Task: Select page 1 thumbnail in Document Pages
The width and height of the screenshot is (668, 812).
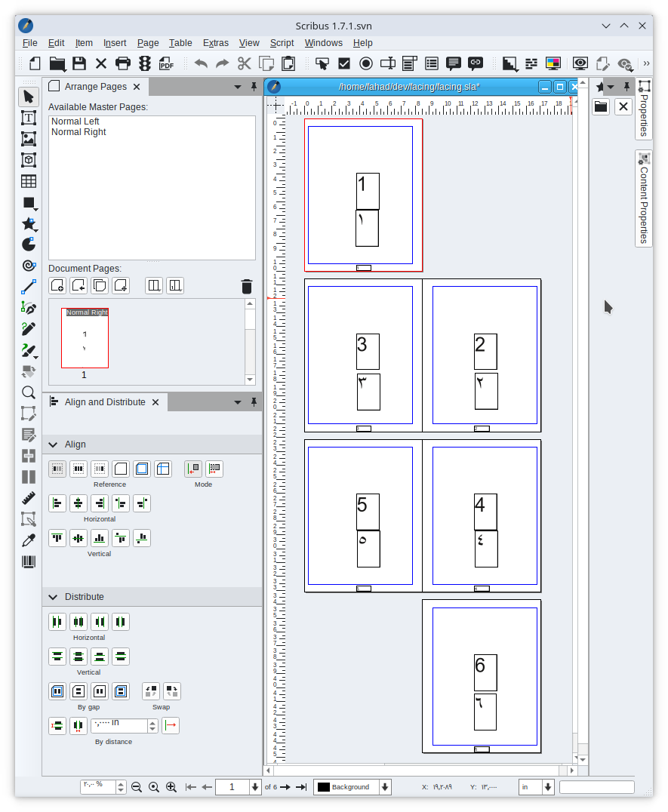Action: pos(85,338)
